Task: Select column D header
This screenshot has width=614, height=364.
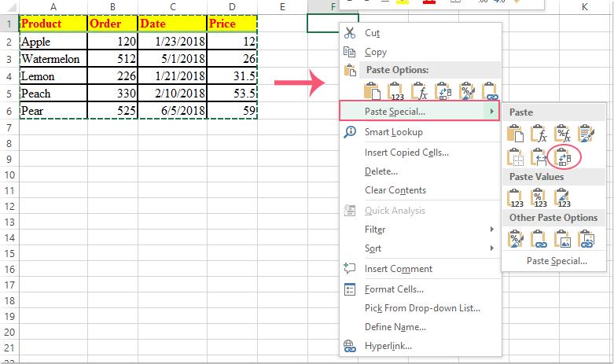Action: coord(232,6)
